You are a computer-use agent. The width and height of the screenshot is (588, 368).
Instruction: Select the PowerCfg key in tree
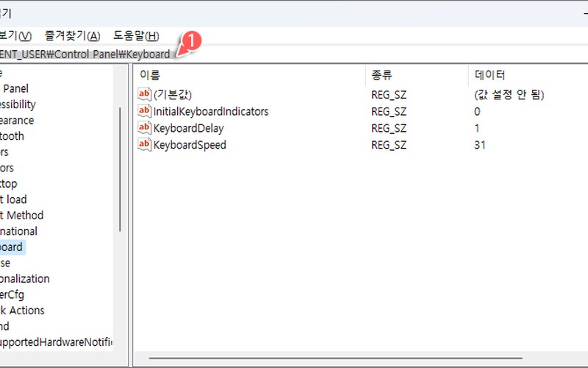12,295
